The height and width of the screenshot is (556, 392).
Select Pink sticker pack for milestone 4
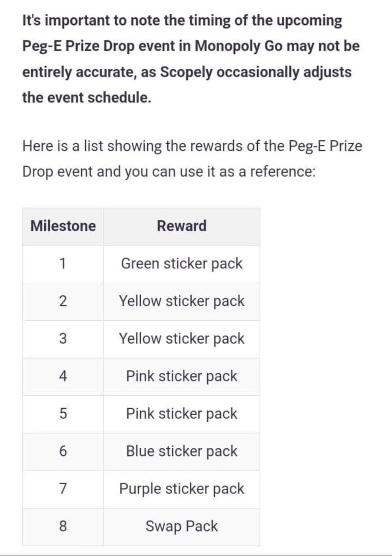[x=182, y=376]
